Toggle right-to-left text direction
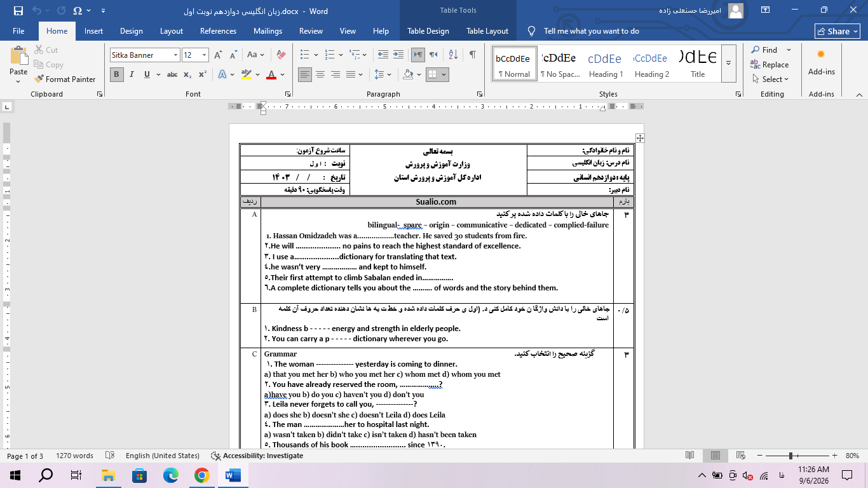 [x=433, y=55]
